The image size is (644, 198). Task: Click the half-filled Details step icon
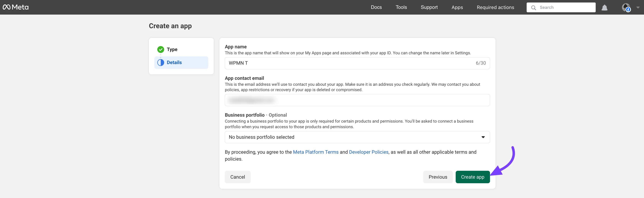161,63
